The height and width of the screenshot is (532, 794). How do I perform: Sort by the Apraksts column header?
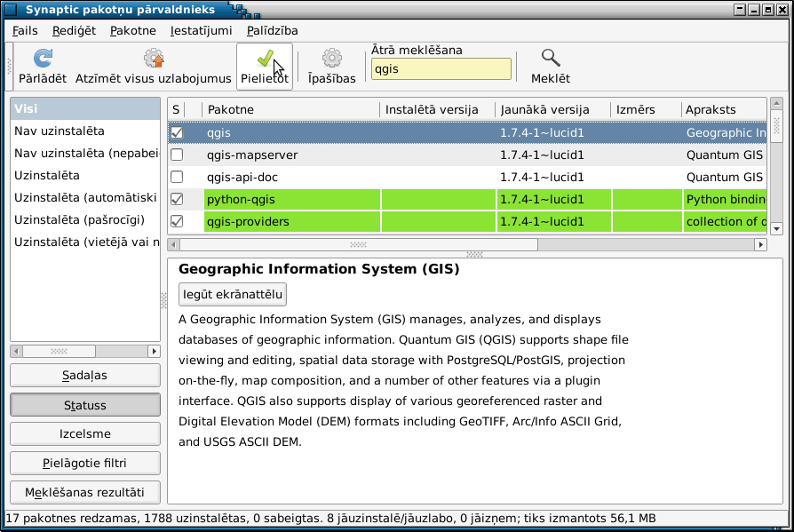(x=724, y=110)
